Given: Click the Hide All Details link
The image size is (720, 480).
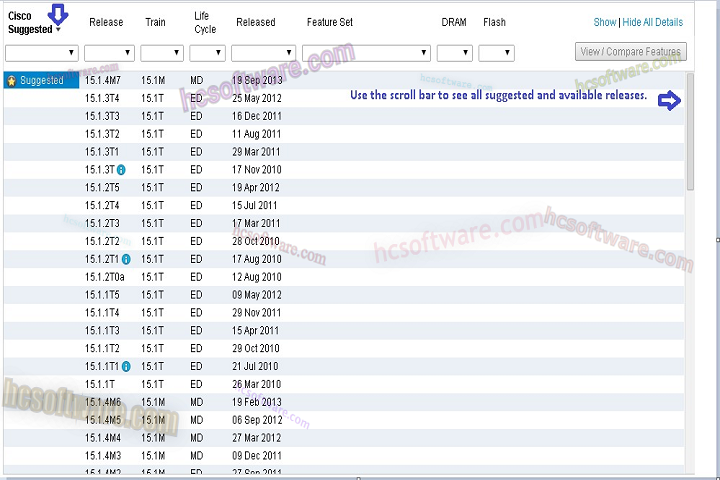Looking at the screenshot, I should (652, 22).
